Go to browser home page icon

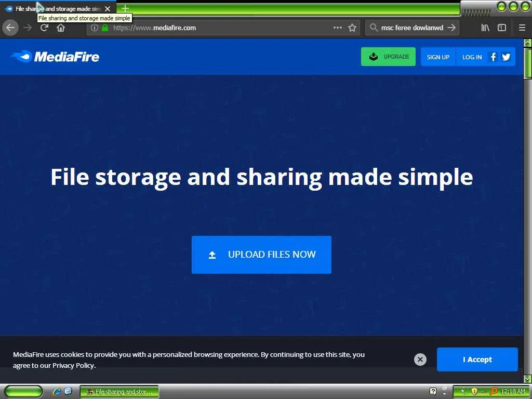coord(61,28)
